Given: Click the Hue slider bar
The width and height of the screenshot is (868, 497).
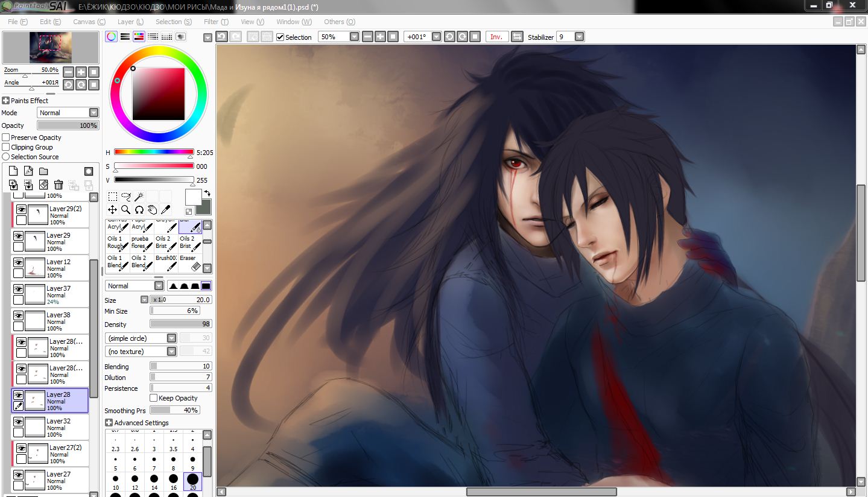Looking at the screenshot, I should click(154, 152).
